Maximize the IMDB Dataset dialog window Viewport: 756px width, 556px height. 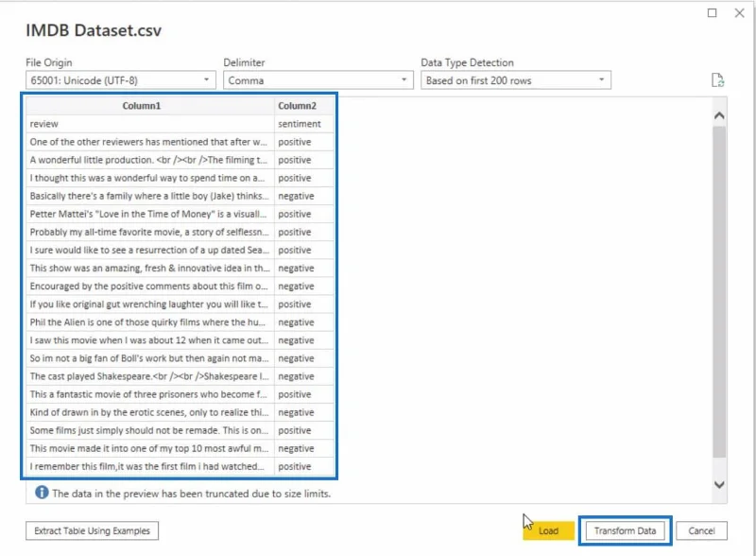712,13
